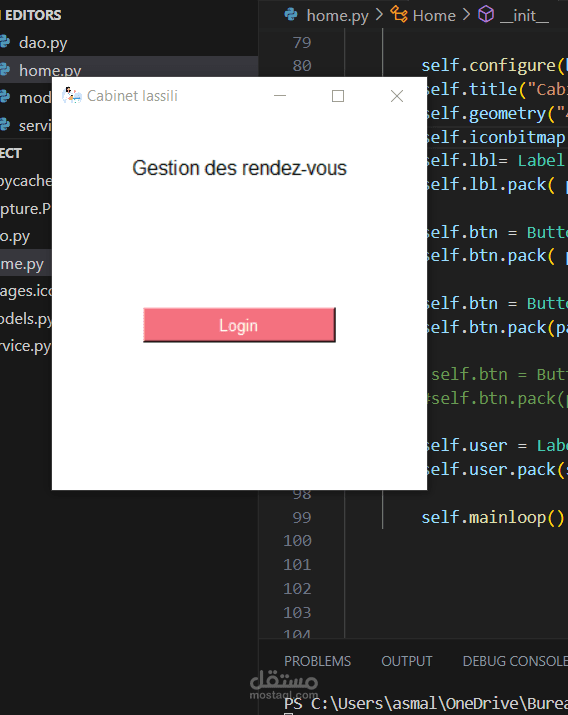Click the Python icon next to dao.py
Image resolution: width=568 pixels, height=715 pixels.
pyautogui.click(x=5, y=42)
